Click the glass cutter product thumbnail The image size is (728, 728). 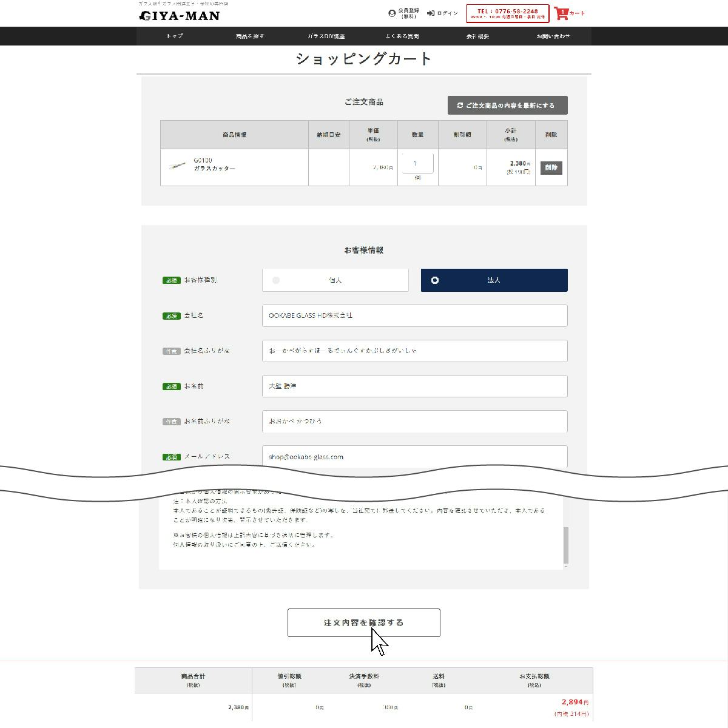point(177,165)
